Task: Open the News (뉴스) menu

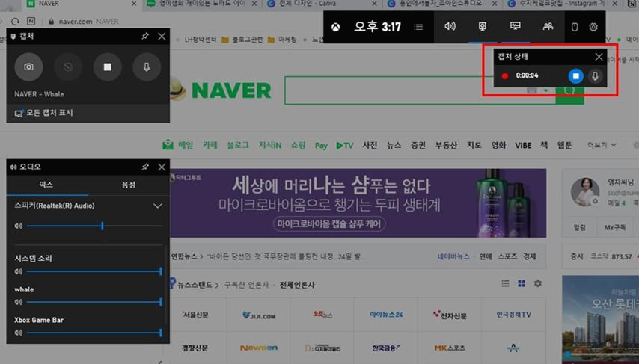Action: (394, 145)
